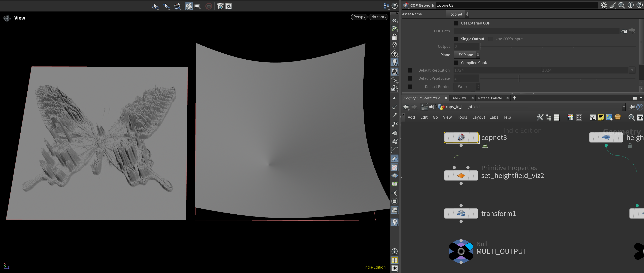Click the copnet3 node icon
This screenshot has width=644, height=273.
[461, 137]
